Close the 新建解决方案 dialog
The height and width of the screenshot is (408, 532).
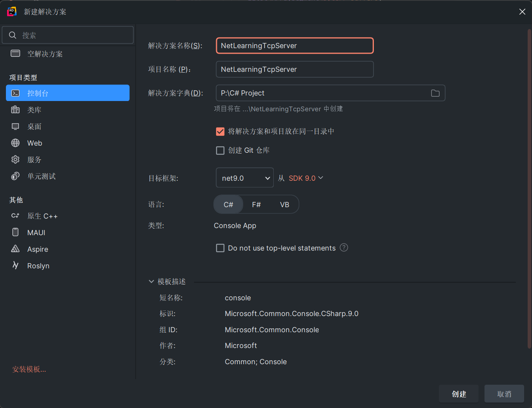[x=522, y=12]
